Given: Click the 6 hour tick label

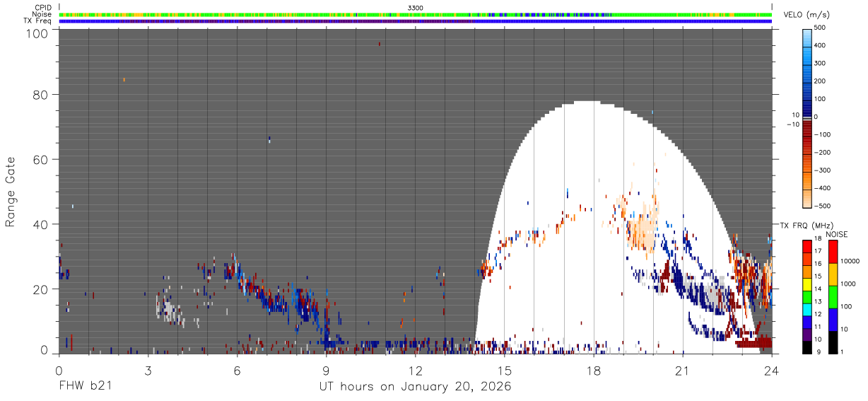Looking at the screenshot, I should (237, 370).
